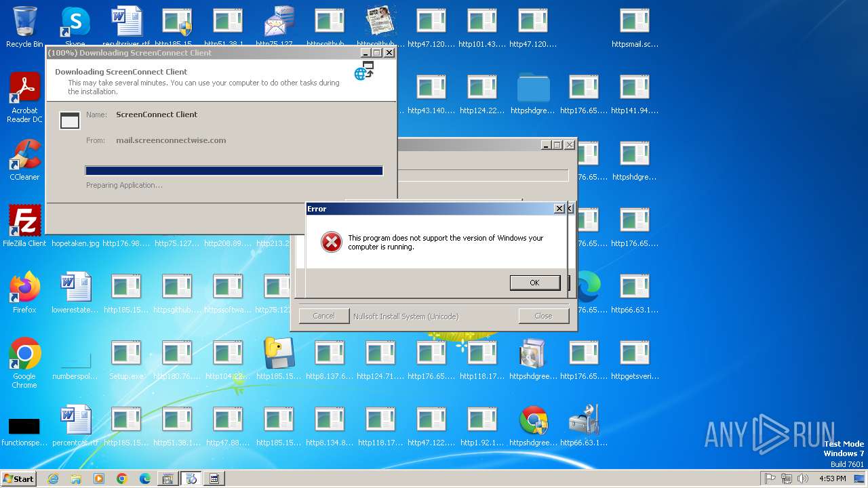Viewport: 868px width, 488px height.
Task: Open the Start menu
Action: point(18,479)
